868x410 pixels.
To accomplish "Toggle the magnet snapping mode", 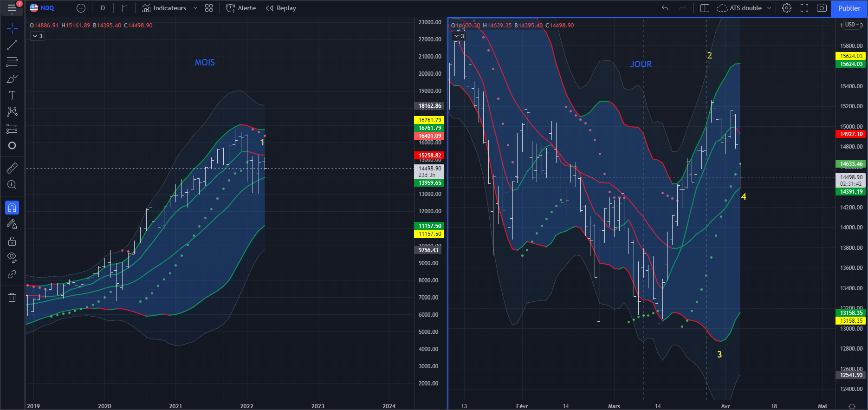I will [x=12, y=207].
